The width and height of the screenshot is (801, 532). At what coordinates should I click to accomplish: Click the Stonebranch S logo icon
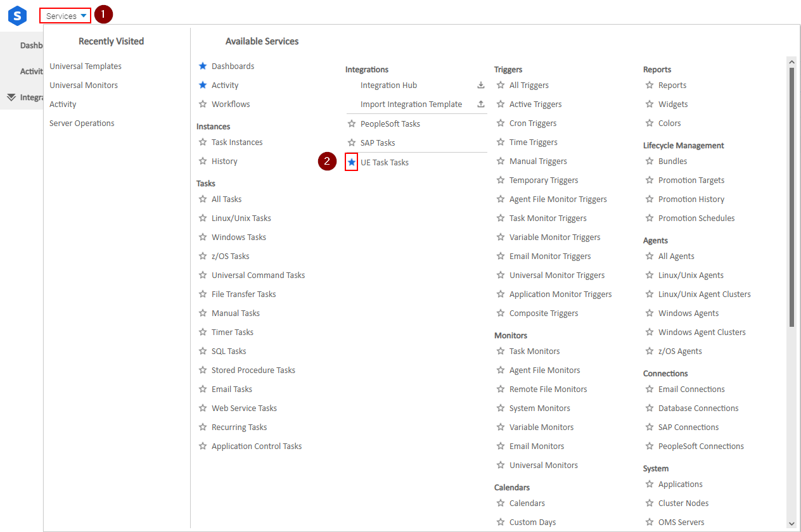(x=17, y=16)
